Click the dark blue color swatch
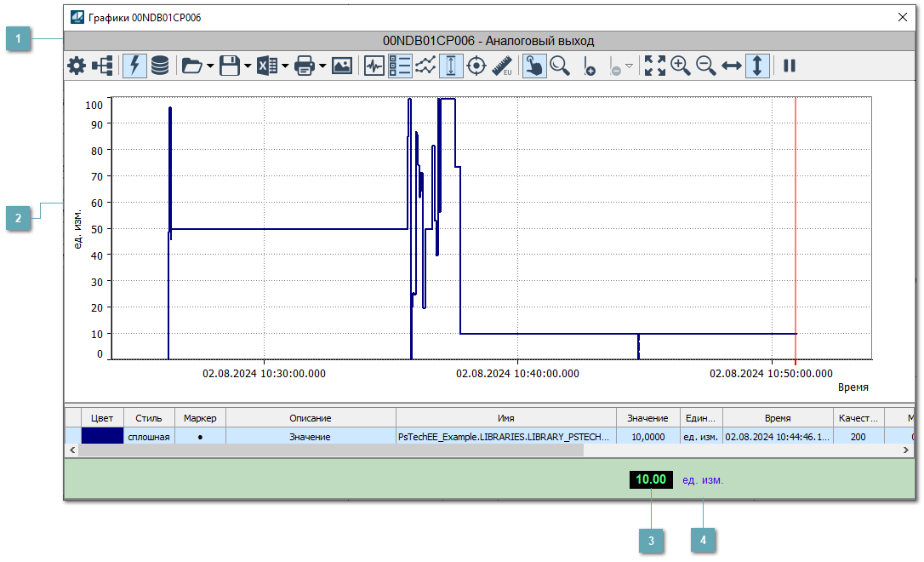This screenshot has width=924, height=562. (102, 437)
